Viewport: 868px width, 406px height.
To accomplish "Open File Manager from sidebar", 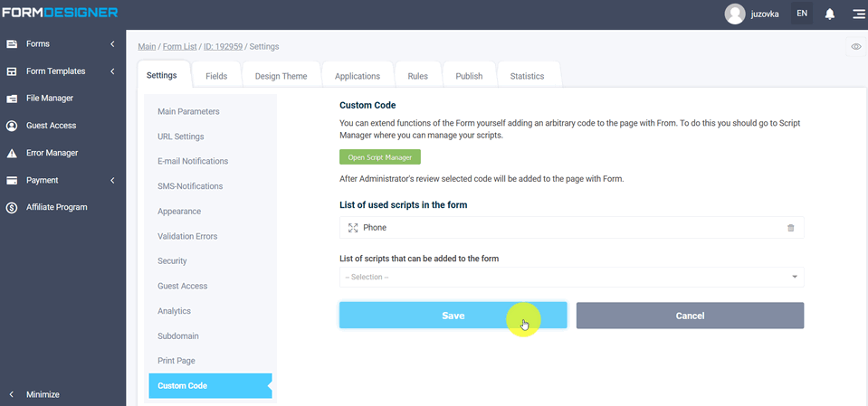I will 49,99.
